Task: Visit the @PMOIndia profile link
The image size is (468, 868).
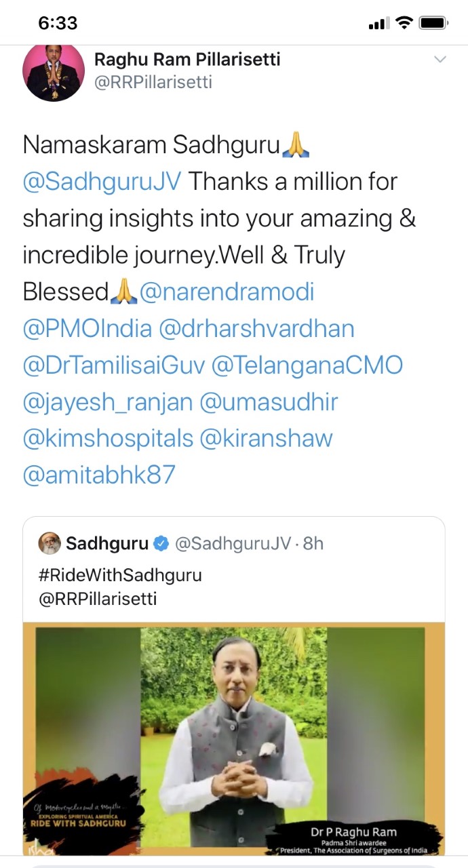Action: coord(87,328)
